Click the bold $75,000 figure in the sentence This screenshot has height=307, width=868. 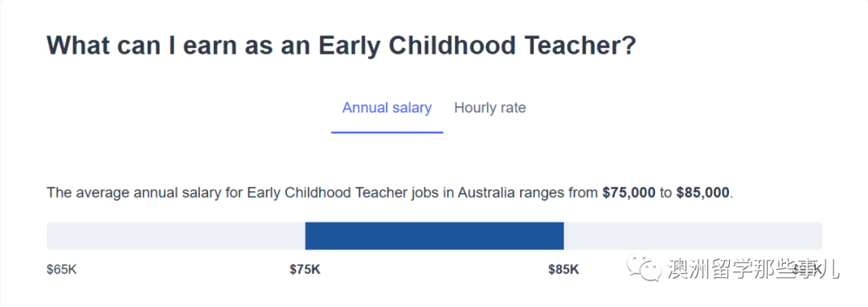coord(628,193)
